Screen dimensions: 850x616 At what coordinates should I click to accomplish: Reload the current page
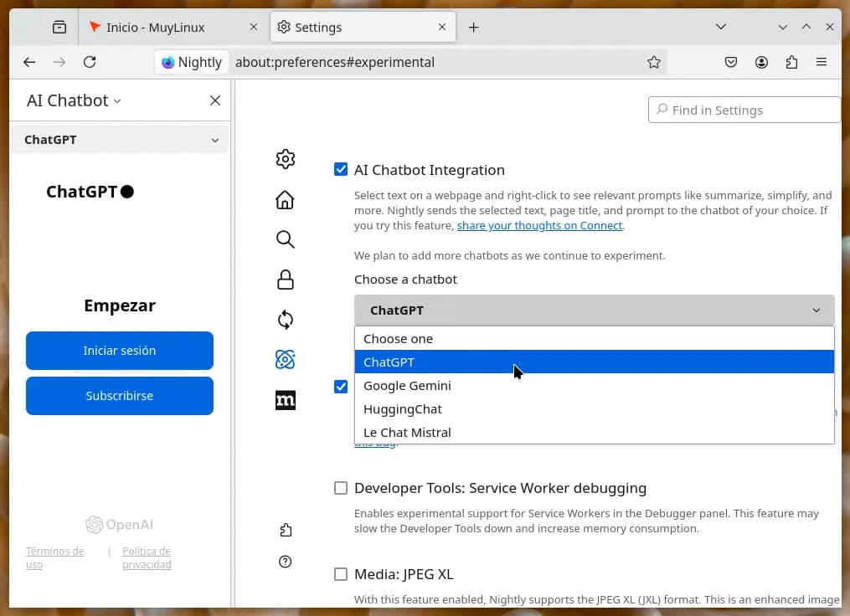90,62
